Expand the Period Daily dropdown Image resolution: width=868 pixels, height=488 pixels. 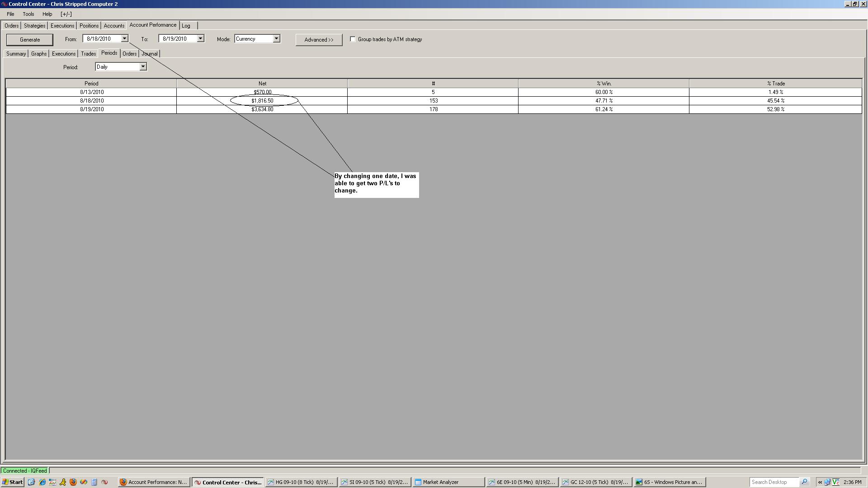tap(143, 67)
